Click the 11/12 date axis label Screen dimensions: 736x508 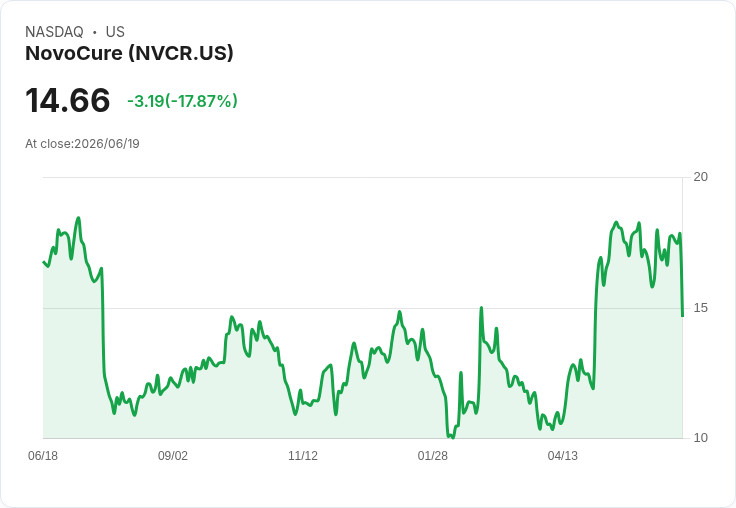[x=303, y=455]
